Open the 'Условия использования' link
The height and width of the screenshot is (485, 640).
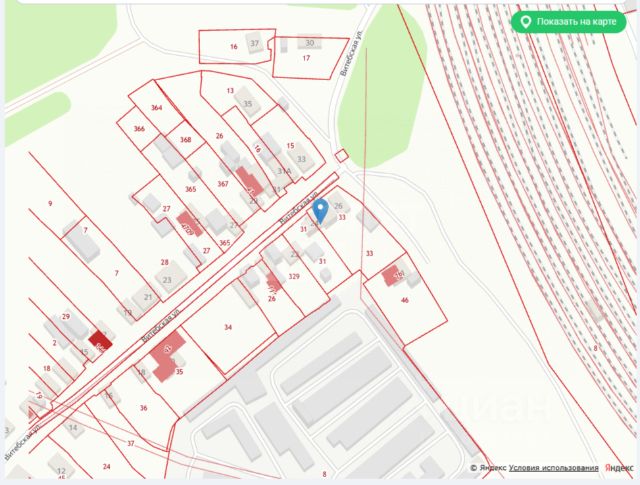[553, 468]
